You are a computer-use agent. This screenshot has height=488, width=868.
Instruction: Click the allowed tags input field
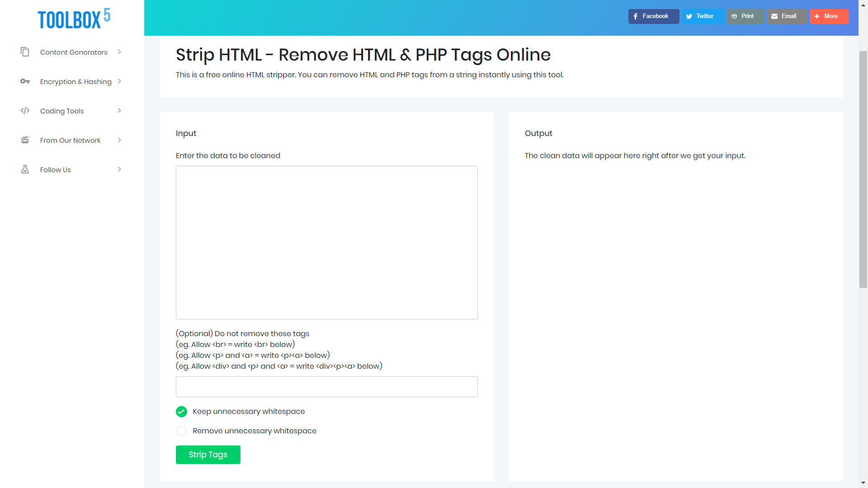coord(326,387)
